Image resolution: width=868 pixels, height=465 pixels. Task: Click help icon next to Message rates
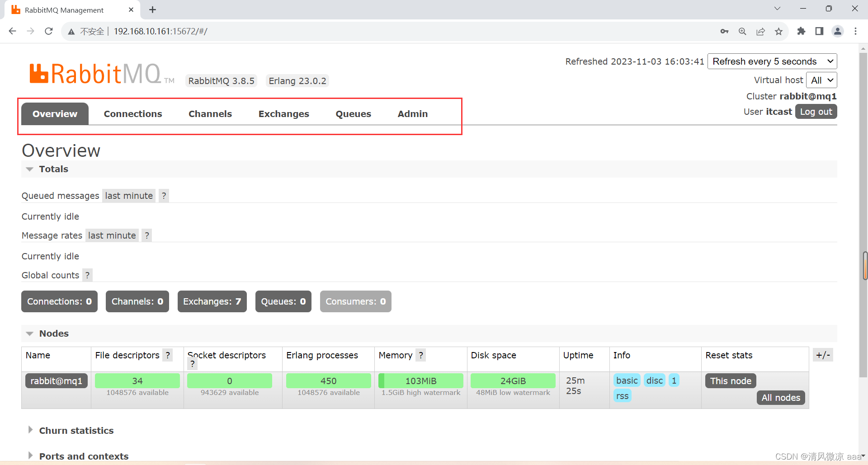tap(146, 235)
